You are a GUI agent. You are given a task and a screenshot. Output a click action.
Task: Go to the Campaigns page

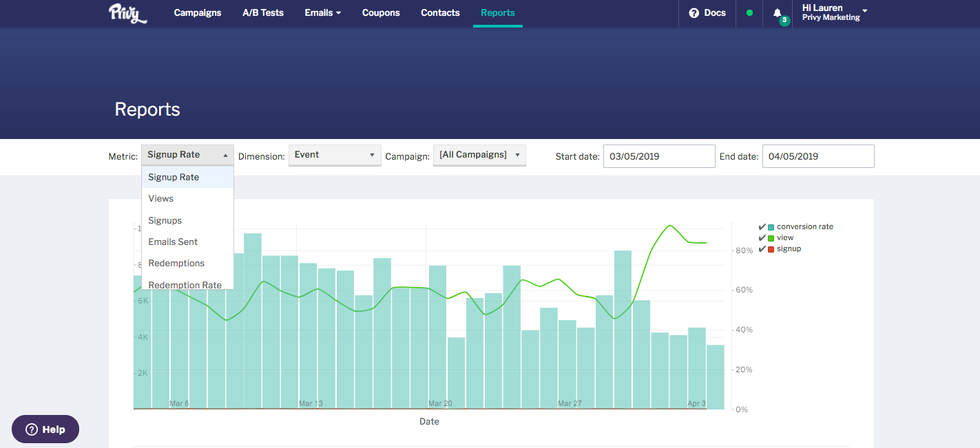pos(198,13)
